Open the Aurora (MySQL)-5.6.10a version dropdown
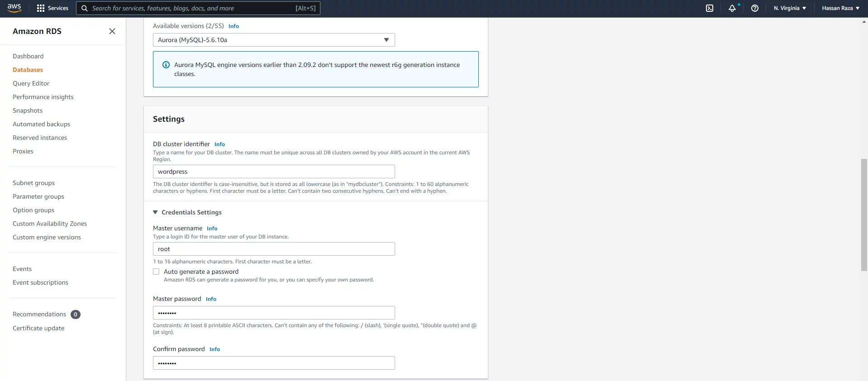 [x=274, y=40]
